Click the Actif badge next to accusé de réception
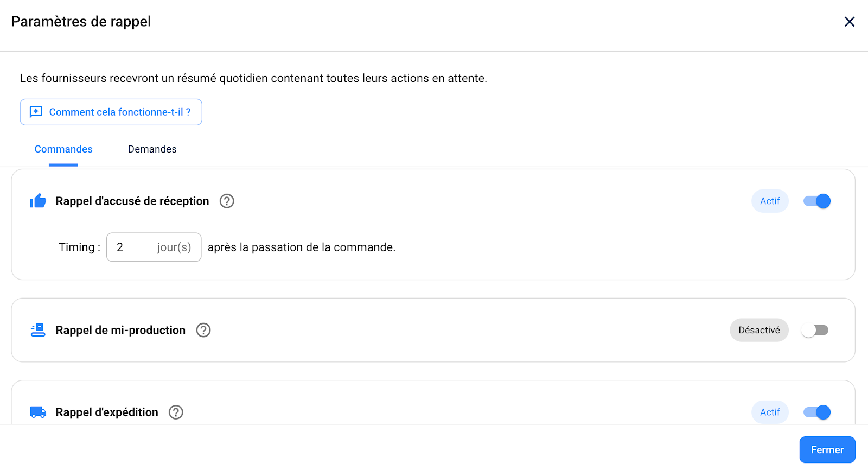The height and width of the screenshot is (476, 868). (x=770, y=201)
